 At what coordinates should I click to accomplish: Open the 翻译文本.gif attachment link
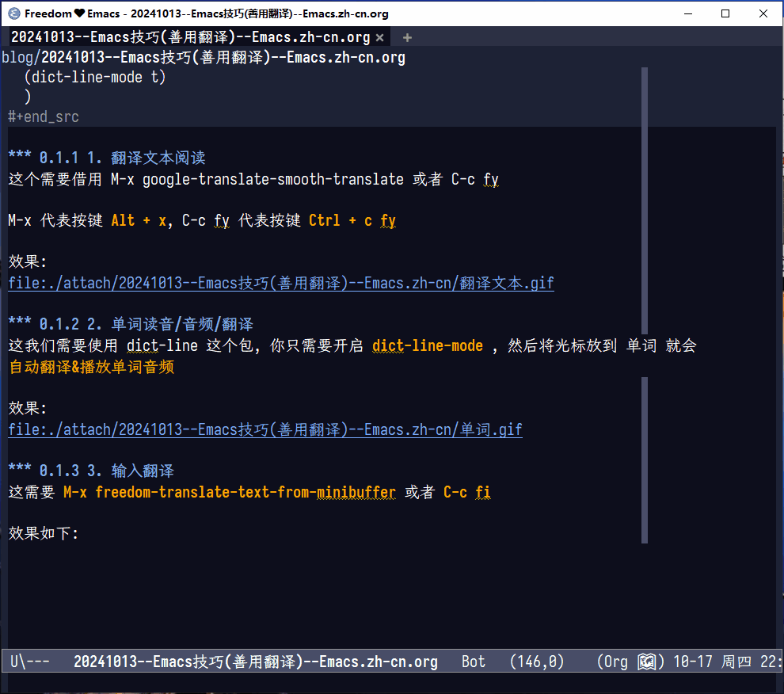point(281,283)
